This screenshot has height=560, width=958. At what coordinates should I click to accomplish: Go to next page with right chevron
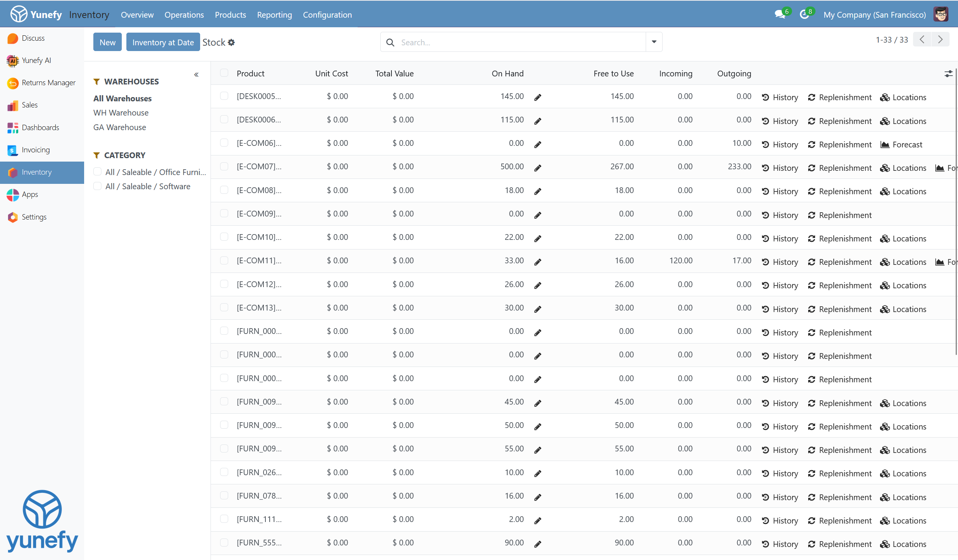[940, 40]
